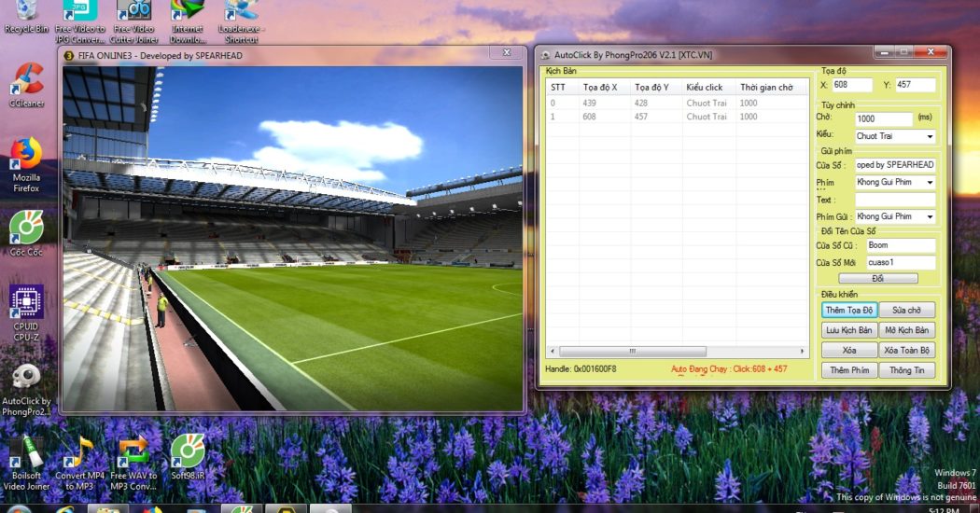
Task: Click the Mở Kịch Bản button
Action: tap(906, 330)
